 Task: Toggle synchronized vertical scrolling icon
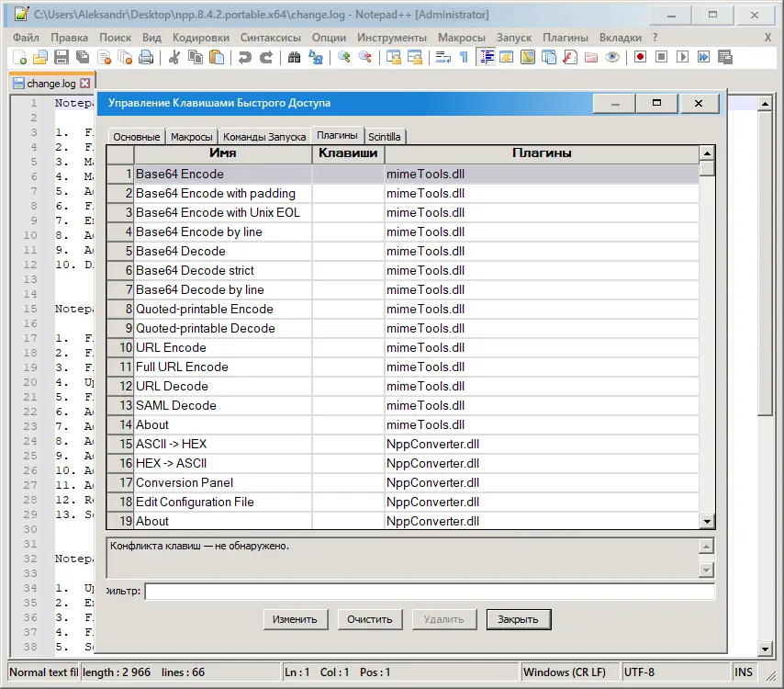point(394,58)
